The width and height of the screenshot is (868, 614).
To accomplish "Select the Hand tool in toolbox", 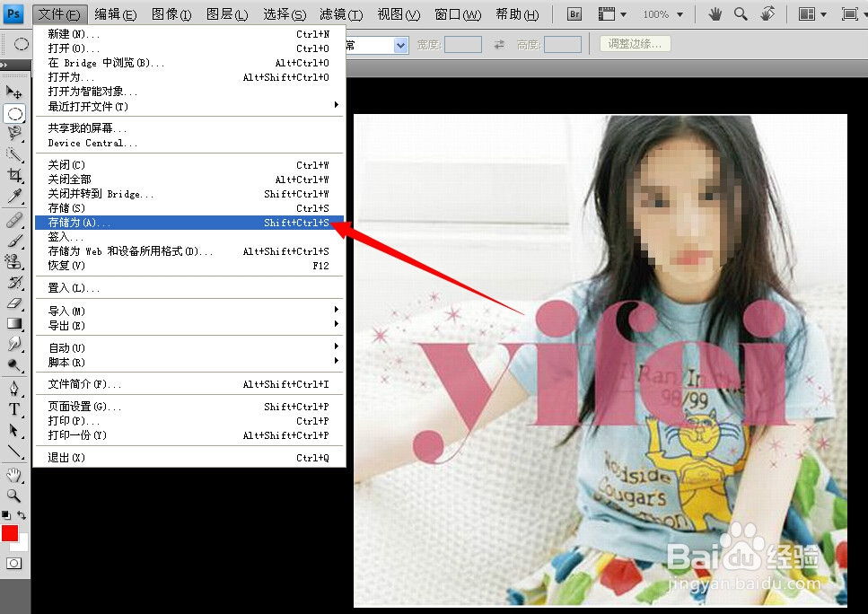I will [x=14, y=475].
